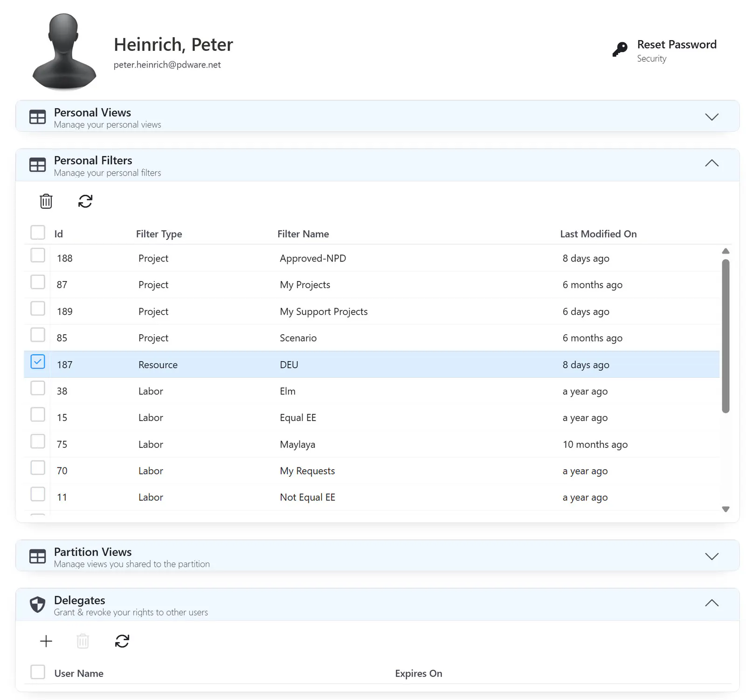This screenshot has height=700, width=746.
Task: Click the Personal Views section title
Action: pos(92,112)
